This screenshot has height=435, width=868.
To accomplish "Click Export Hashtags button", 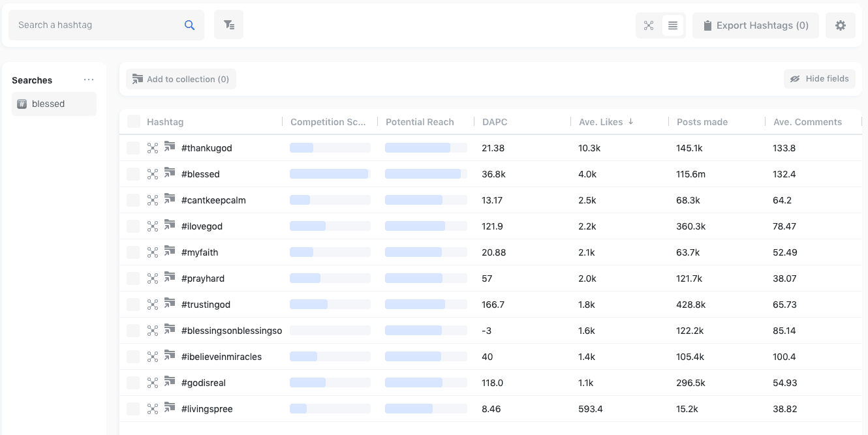I will (x=756, y=25).
